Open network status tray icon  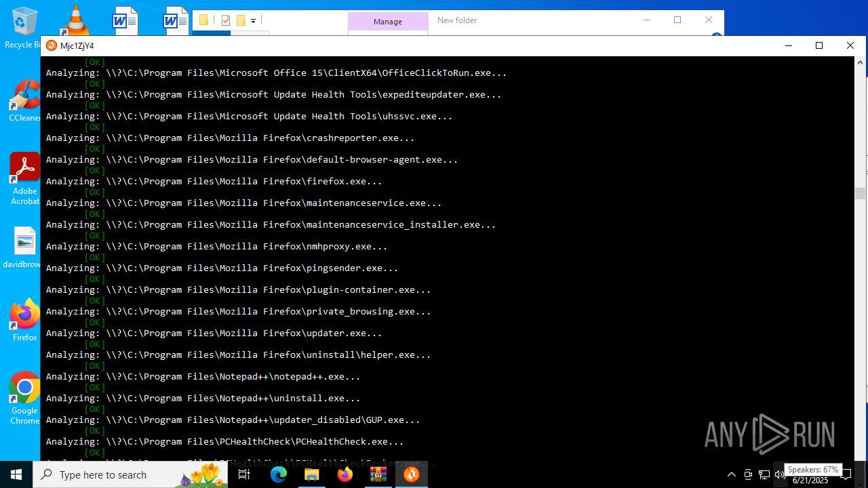[x=764, y=474]
